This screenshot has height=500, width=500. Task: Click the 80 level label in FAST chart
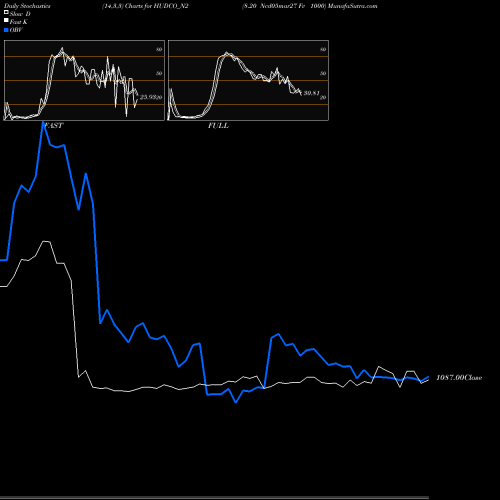pyautogui.click(x=159, y=49)
